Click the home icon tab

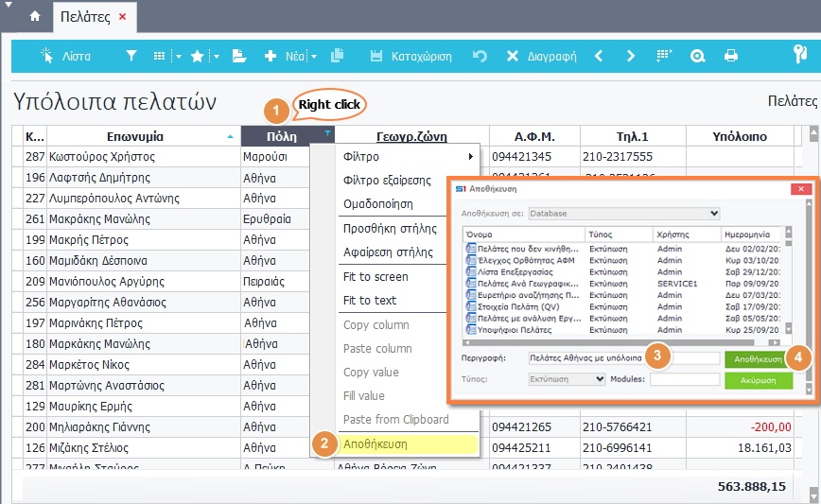[35, 17]
